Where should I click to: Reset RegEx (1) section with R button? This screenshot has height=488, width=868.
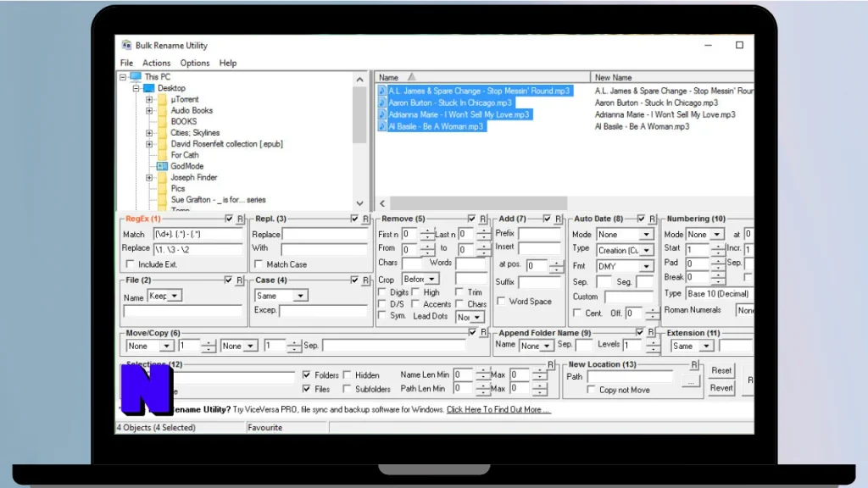click(x=240, y=219)
